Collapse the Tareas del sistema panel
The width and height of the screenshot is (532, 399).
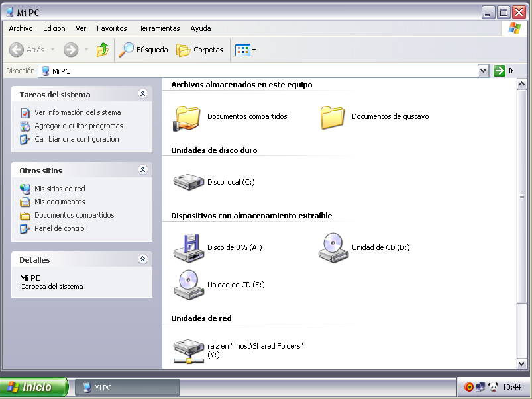click(142, 94)
